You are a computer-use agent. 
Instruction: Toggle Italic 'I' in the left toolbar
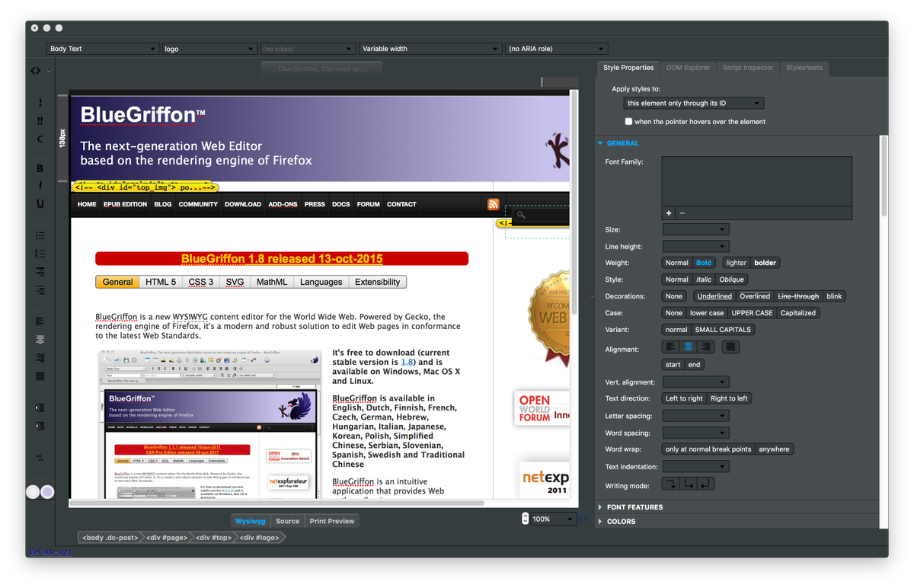[40, 186]
